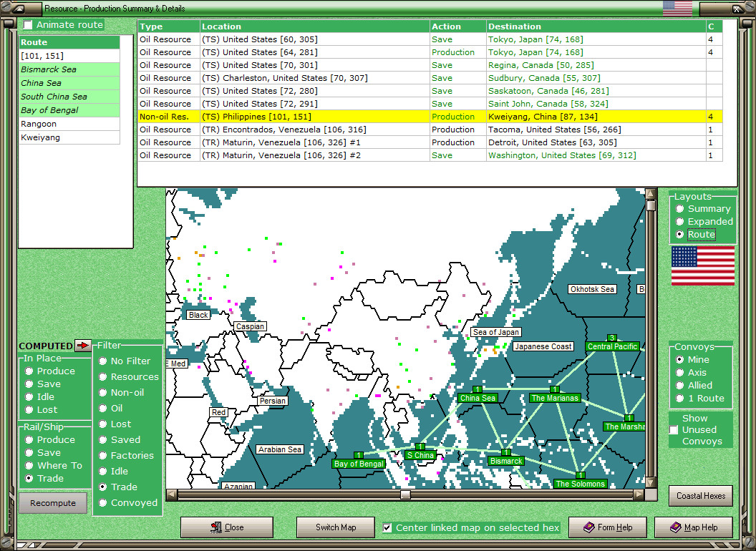Click the red arrow beside COMPUTED
The height and width of the screenshot is (551, 756).
pyautogui.click(x=84, y=346)
